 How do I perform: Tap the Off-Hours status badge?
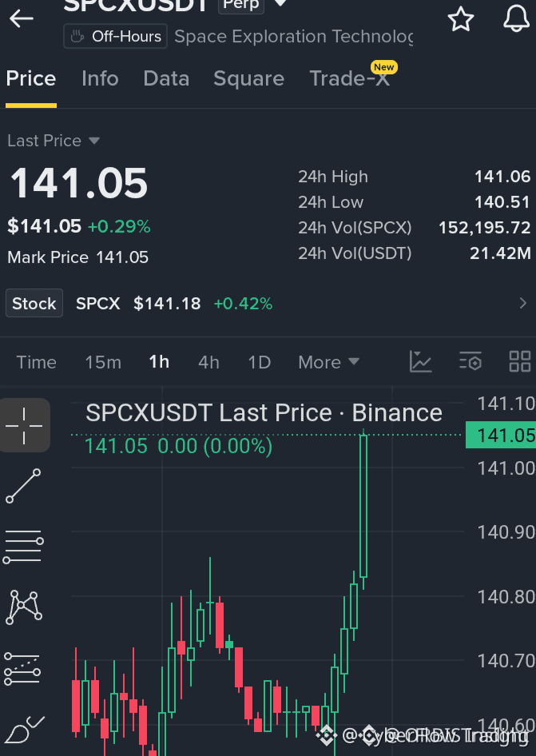[x=115, y=36]
